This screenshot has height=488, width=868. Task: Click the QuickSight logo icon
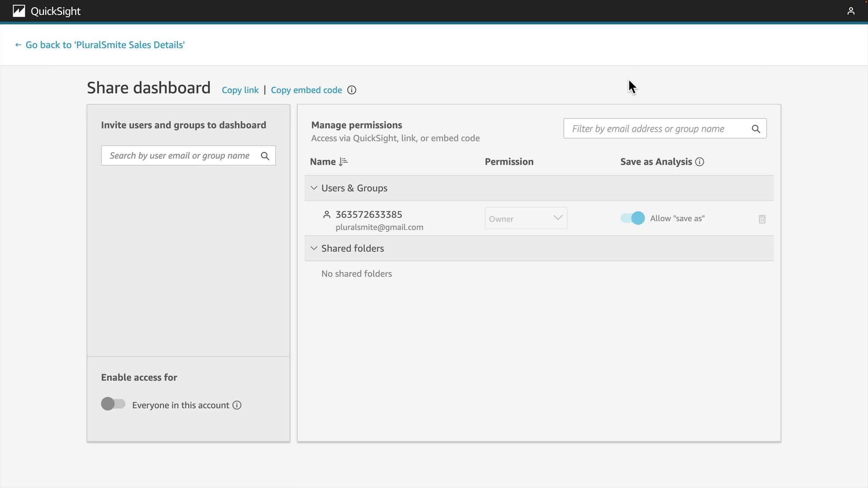19,11
